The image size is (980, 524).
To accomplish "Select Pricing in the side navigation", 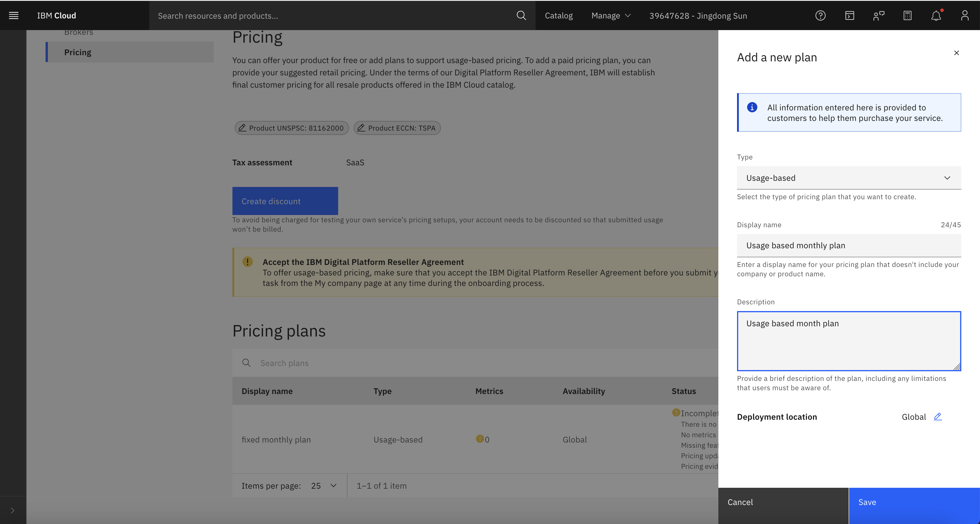I will [129, 52].
